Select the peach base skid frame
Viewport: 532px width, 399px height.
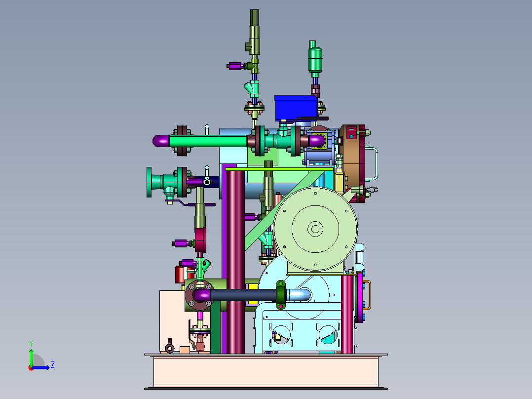[x=266, y=371]
